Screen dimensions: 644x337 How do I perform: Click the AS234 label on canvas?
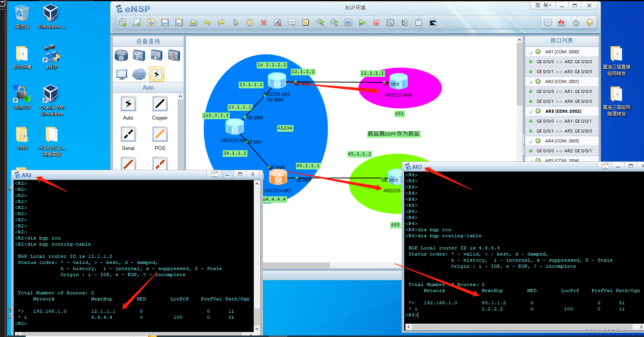(x=285, y=128)
